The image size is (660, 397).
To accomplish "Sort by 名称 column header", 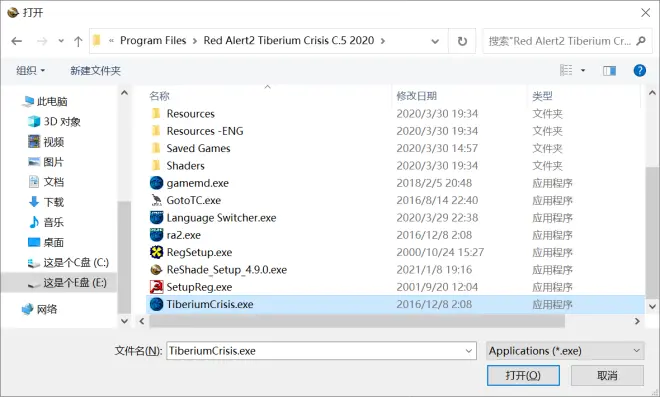I will point(160,96).
